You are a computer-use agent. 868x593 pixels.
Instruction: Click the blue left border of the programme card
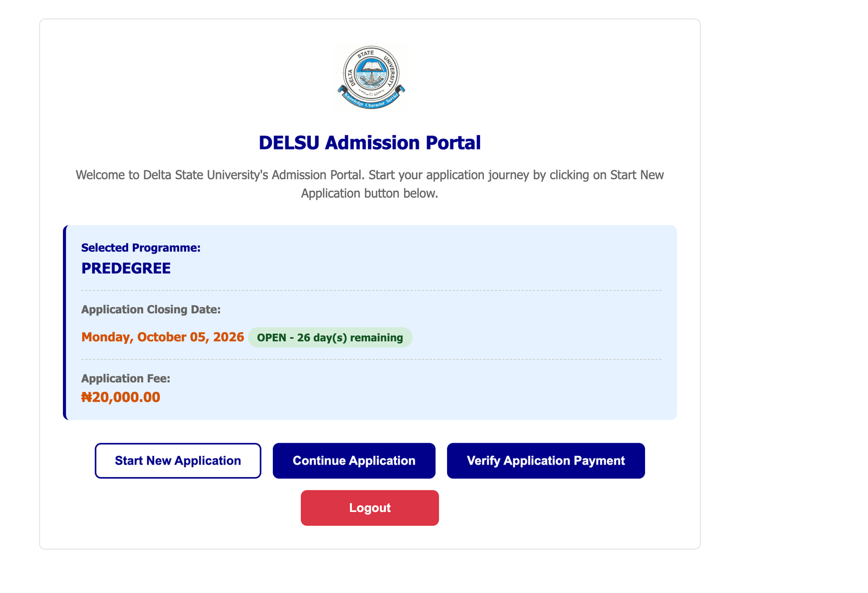[65, 323]
